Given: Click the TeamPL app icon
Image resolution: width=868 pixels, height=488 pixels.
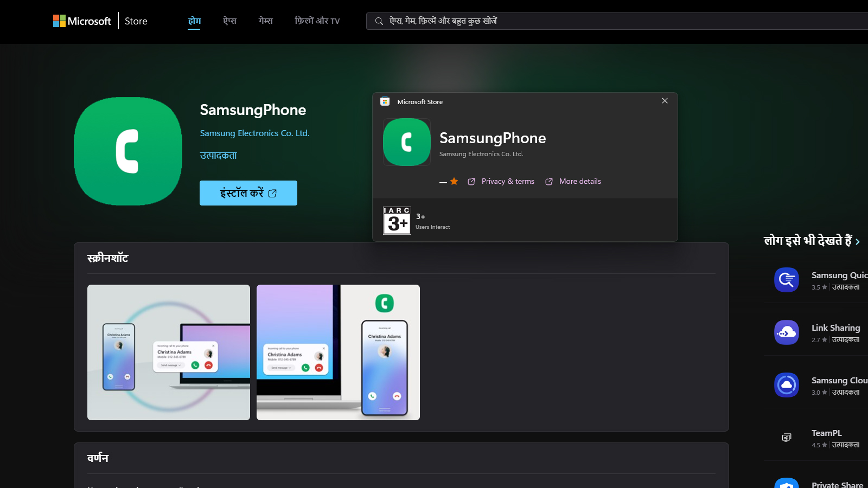Looking at the screenshot, I should click(x=787, y=438).
